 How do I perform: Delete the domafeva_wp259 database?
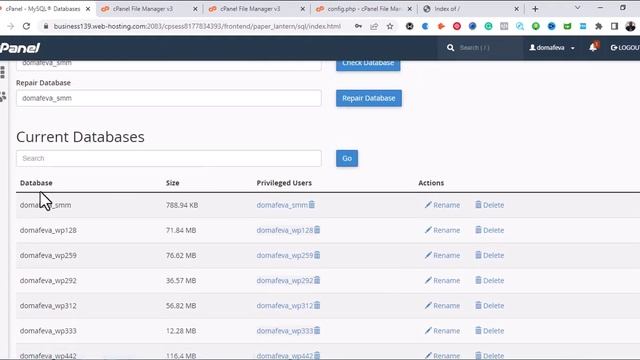point(489,255)
